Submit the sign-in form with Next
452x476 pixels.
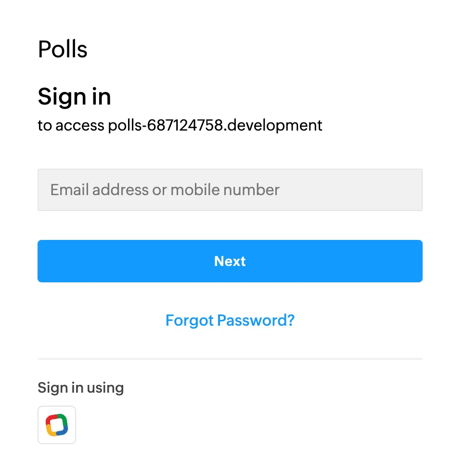[230, 261]
